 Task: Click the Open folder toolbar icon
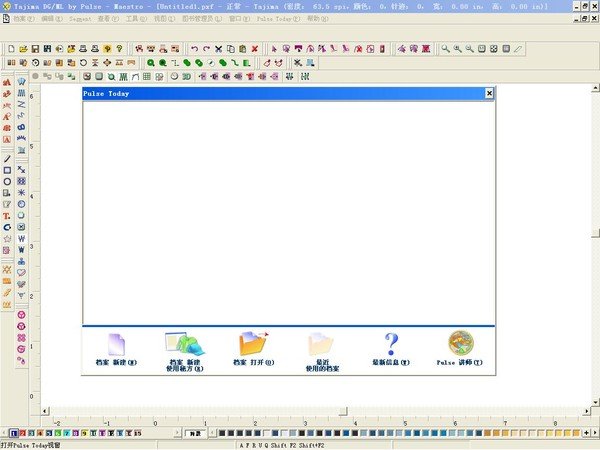coord(23,49)
